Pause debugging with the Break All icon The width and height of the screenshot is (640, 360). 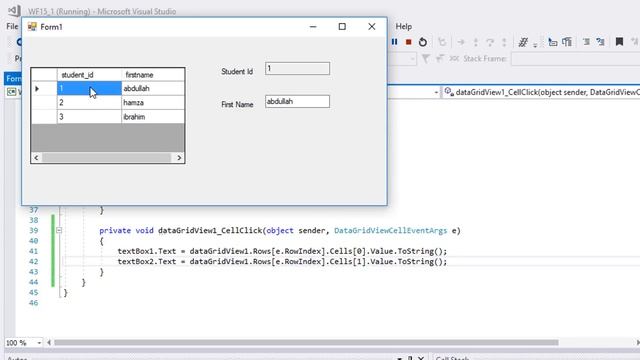click(394, 42)
